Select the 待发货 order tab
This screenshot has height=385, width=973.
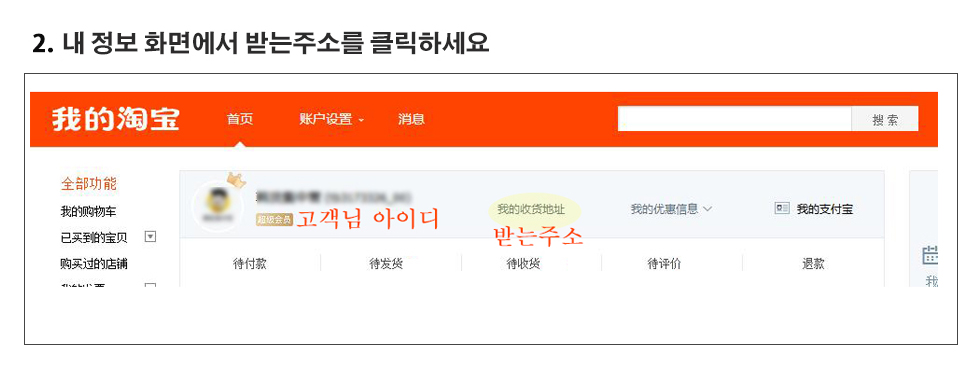386,264
